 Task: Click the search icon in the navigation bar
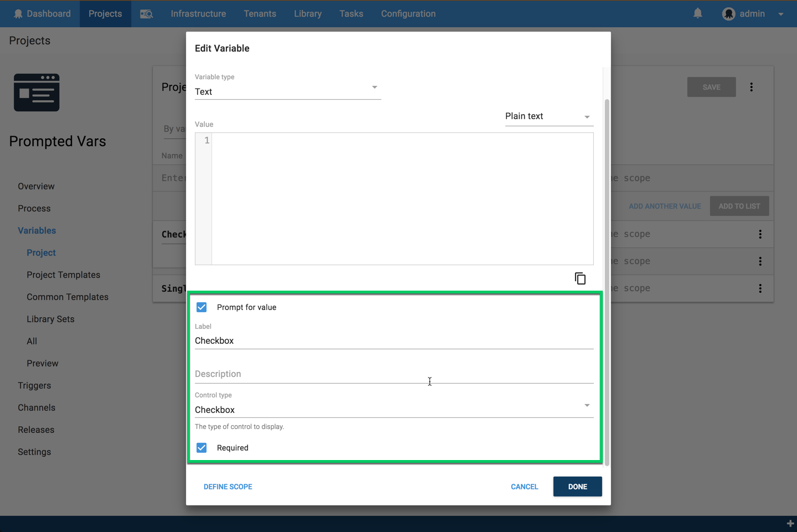pyautogui.click(x=146, y=13)
